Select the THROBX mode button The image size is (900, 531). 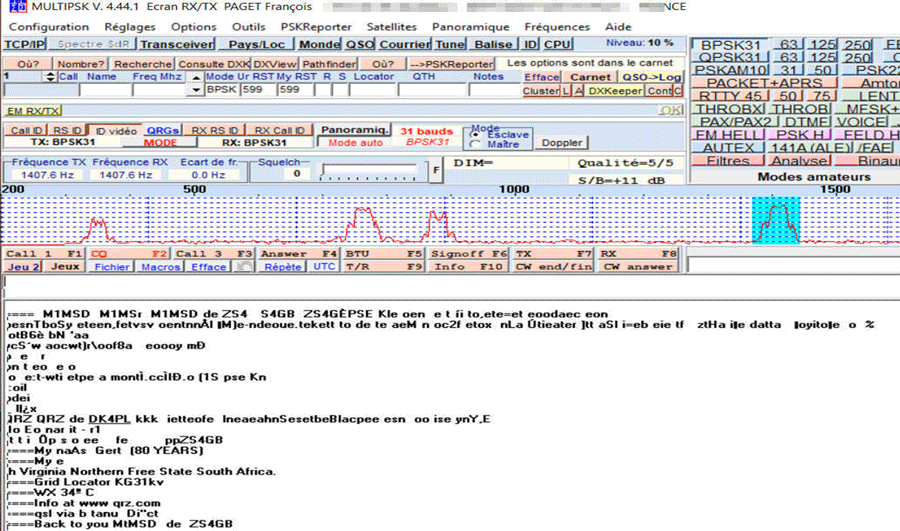point(729,109)
